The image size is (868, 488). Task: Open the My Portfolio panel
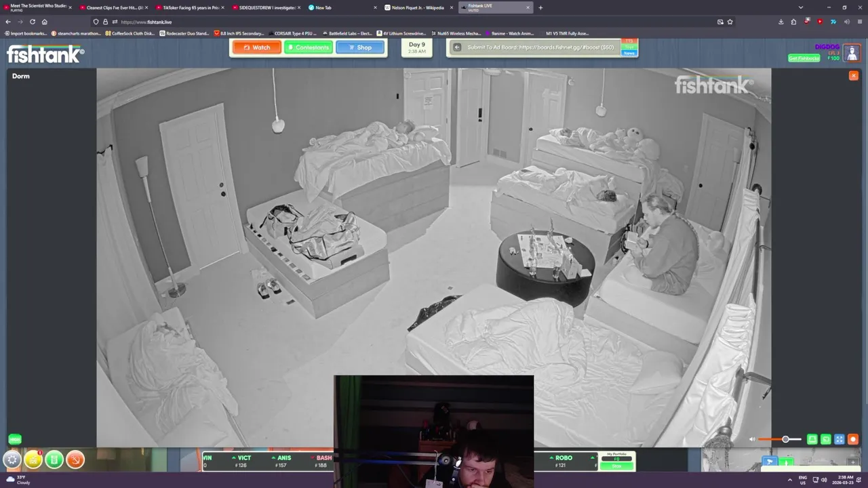click(x=616, y=461)
